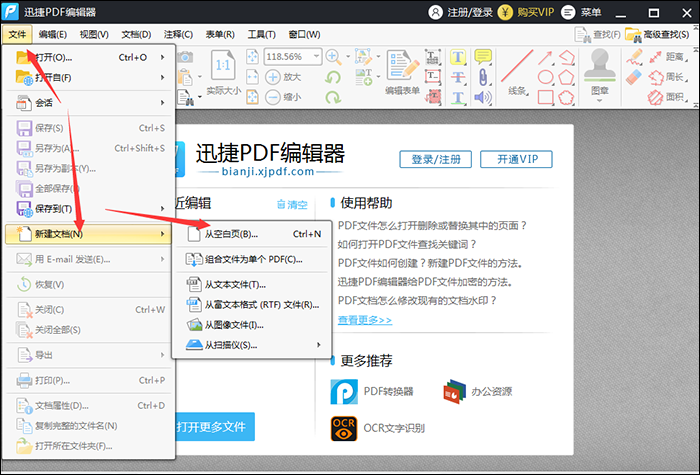700x475 pixels.
Task: Click the snapshot camera icon
Action: (x=185, y=57)
